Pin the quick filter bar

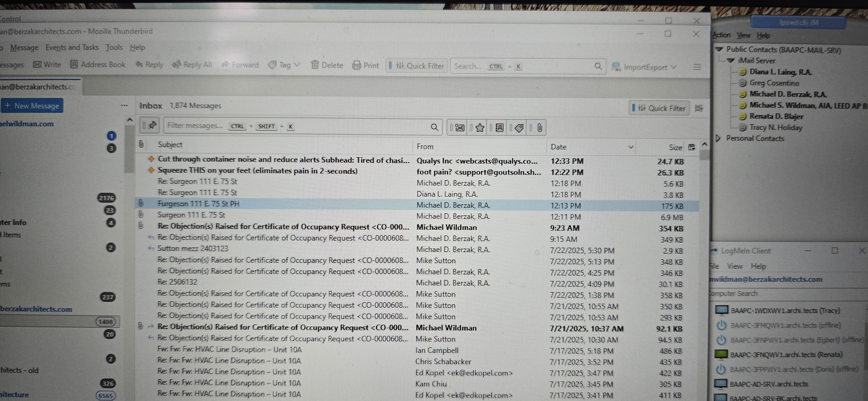(x=152, y=126)
